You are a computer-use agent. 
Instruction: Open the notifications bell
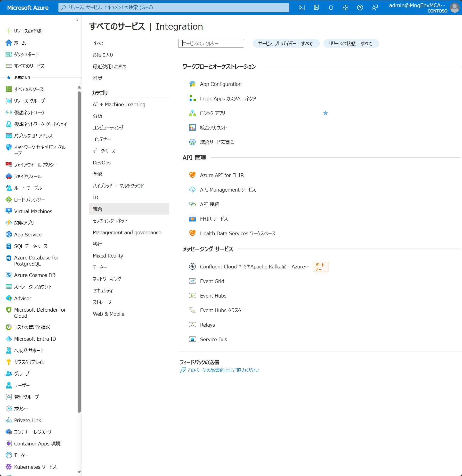(x=331, y=8)
